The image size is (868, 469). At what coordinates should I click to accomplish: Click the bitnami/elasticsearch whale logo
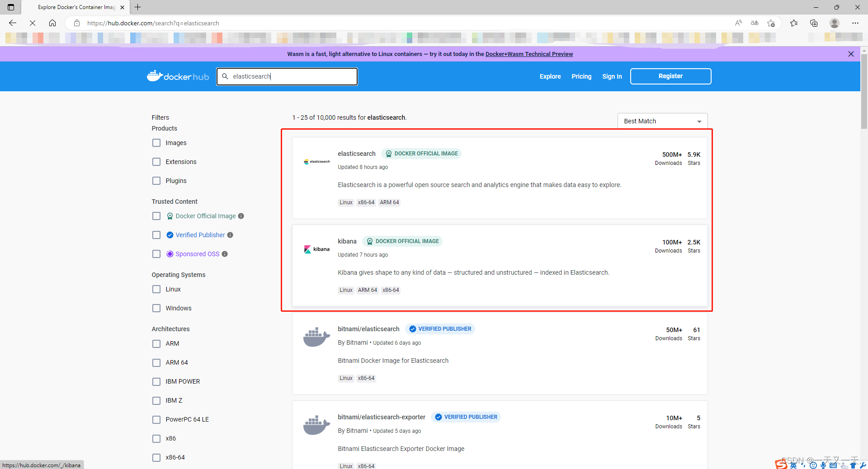tap(316, 337)
